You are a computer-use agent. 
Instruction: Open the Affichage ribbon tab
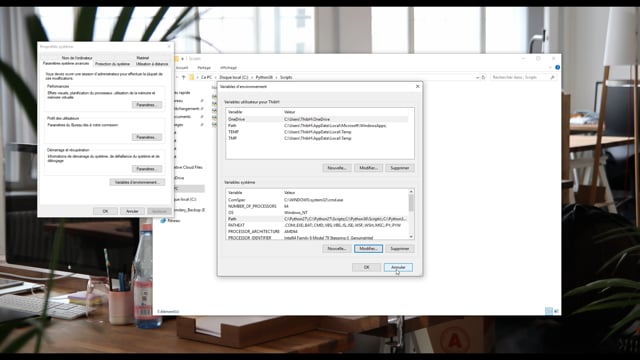coord(228,68)
